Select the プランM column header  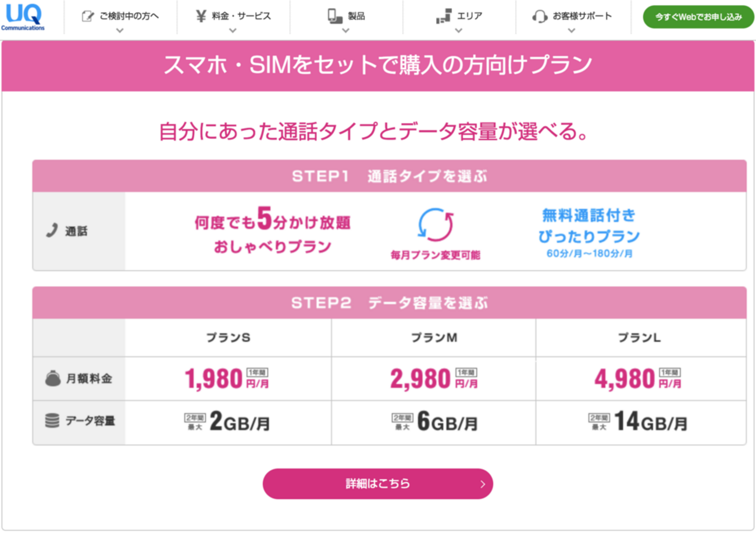tap(433, 338)
